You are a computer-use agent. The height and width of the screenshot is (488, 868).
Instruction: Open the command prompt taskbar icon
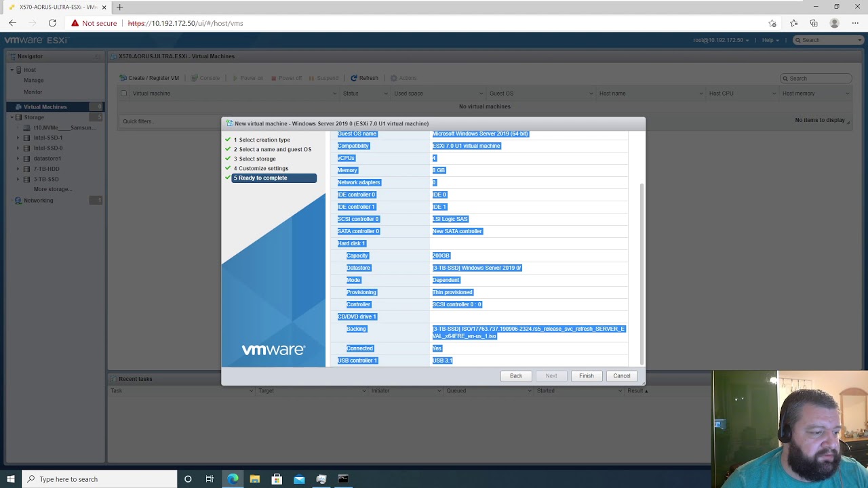point(343,479)
